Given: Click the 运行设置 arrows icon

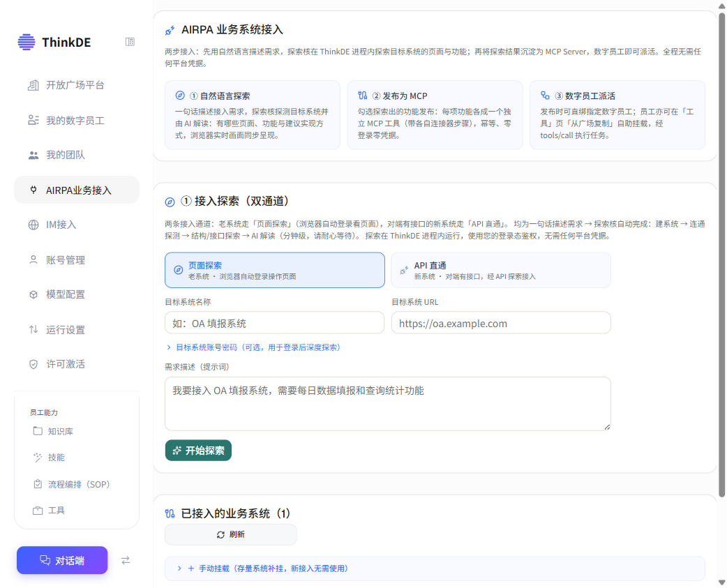Looking at the screenshot, I should (x=33, y=329).
